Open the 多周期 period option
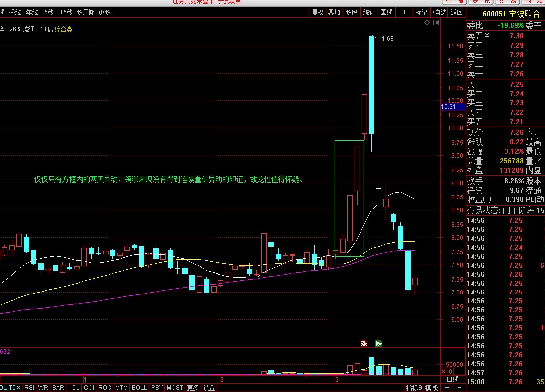This screenshot has height=392, width=545. click(x=86, y=12)
